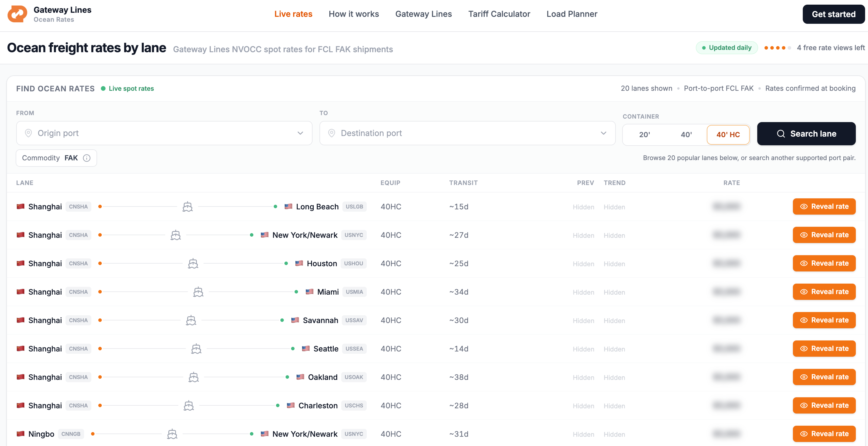Click the blurred rate in Long Beach row

726,206
